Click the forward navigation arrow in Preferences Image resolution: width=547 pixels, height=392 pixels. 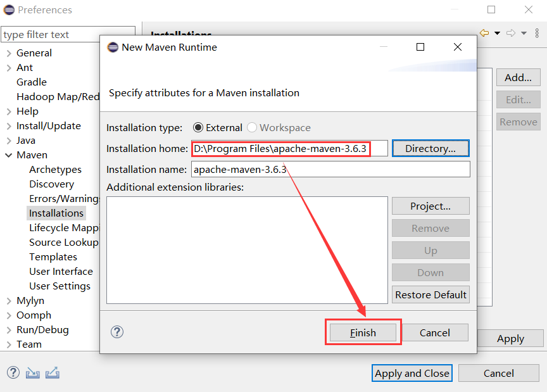(x=511, y=33)
